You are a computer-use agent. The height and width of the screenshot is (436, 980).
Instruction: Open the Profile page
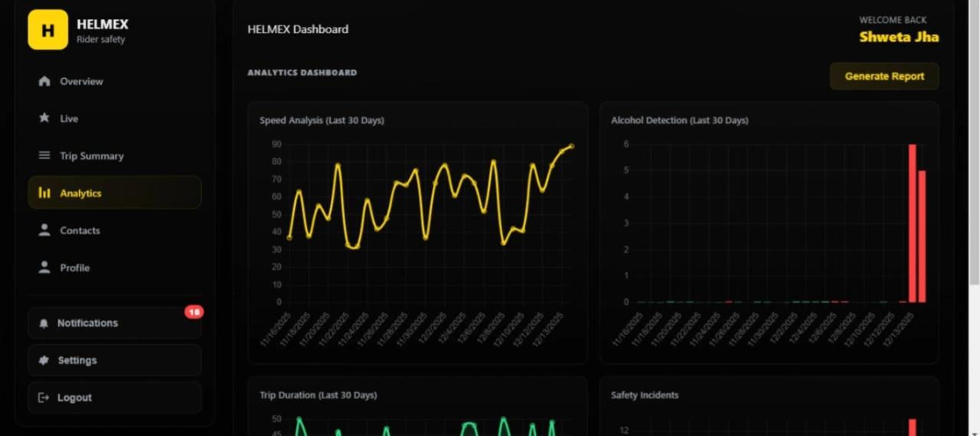pyautogui.click(x=115, y=268)
